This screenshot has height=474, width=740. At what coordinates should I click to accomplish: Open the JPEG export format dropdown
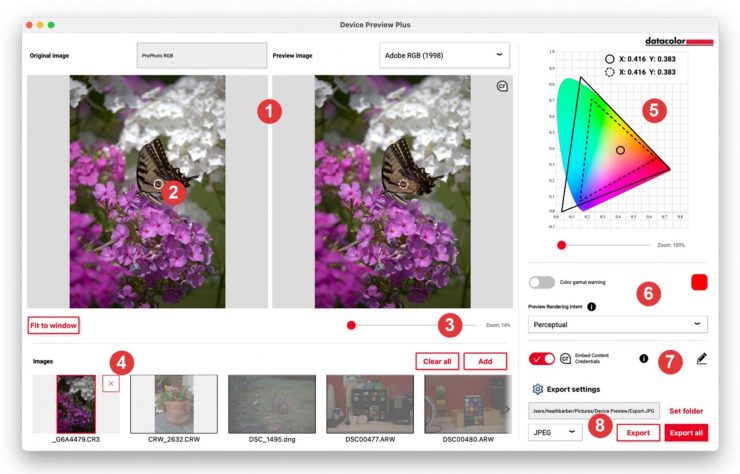[x=554, y=432]
